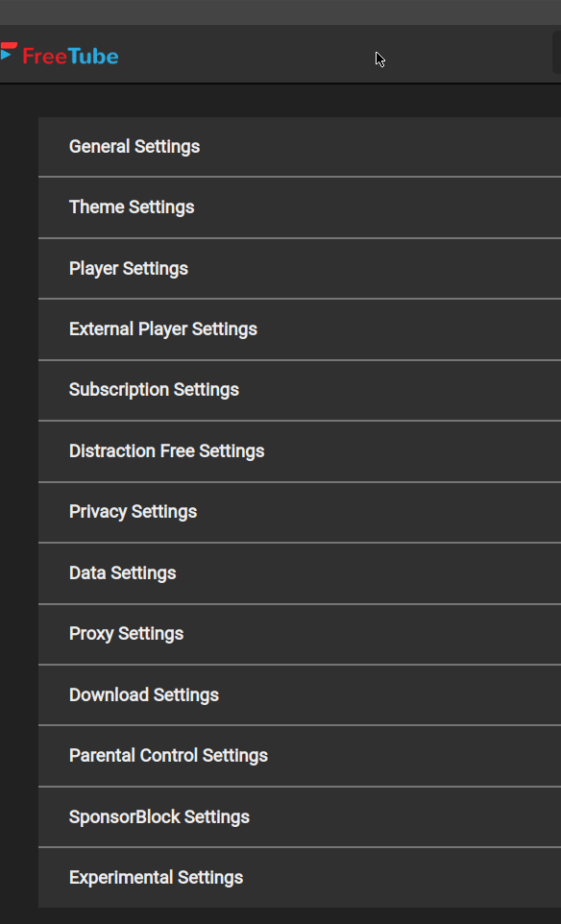This screenshot has height=924, width=561.
Task: Click the Theme Settings heading text
Action: click(x=131, y=207)
